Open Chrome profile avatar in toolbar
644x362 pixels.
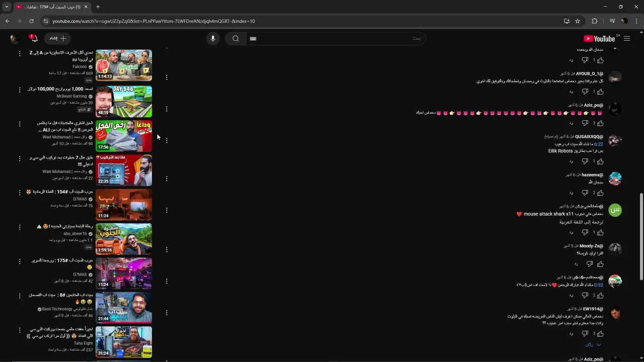coord(624,21)
